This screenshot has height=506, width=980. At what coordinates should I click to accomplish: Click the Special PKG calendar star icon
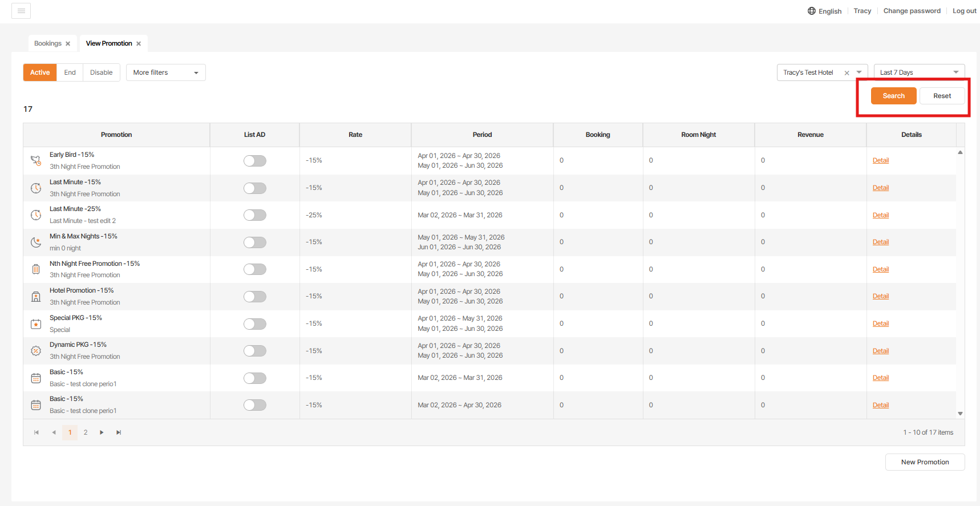(x=36, y=324)
